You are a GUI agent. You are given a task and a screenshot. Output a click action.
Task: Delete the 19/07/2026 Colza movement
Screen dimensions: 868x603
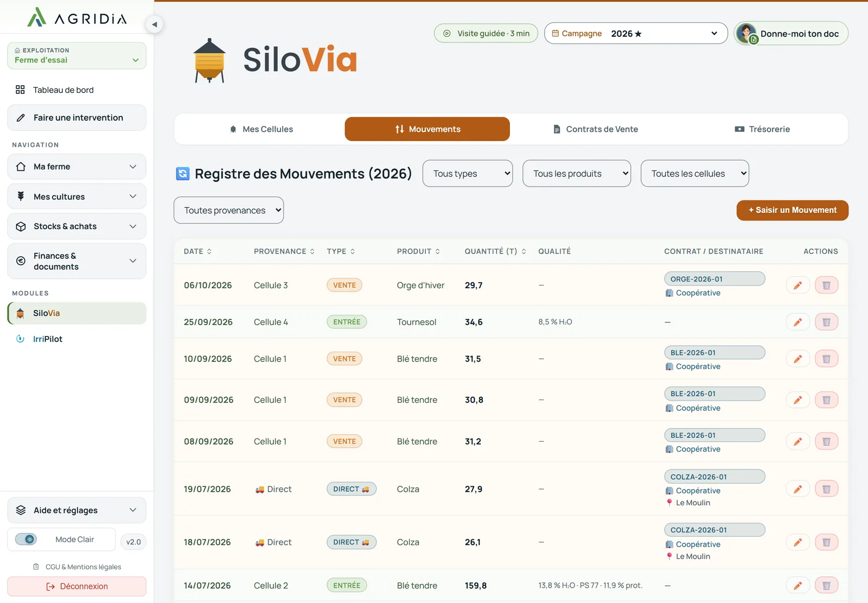coord(826,489)
